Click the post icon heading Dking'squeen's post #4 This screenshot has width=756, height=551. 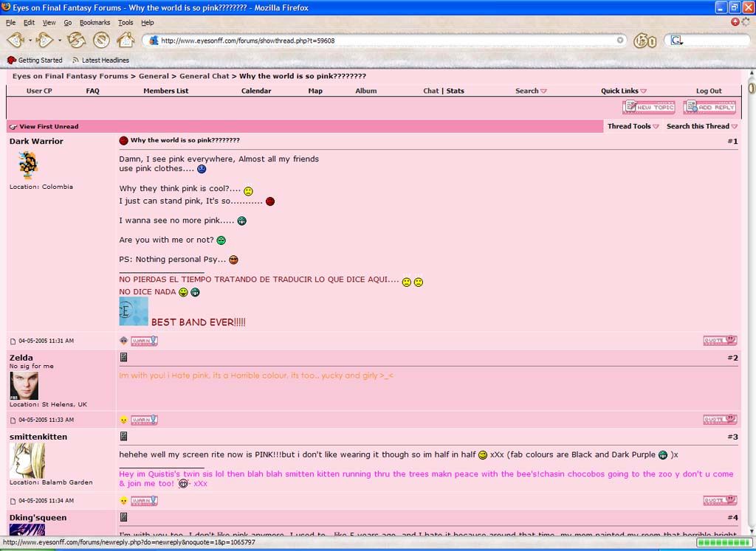[123, 517]
